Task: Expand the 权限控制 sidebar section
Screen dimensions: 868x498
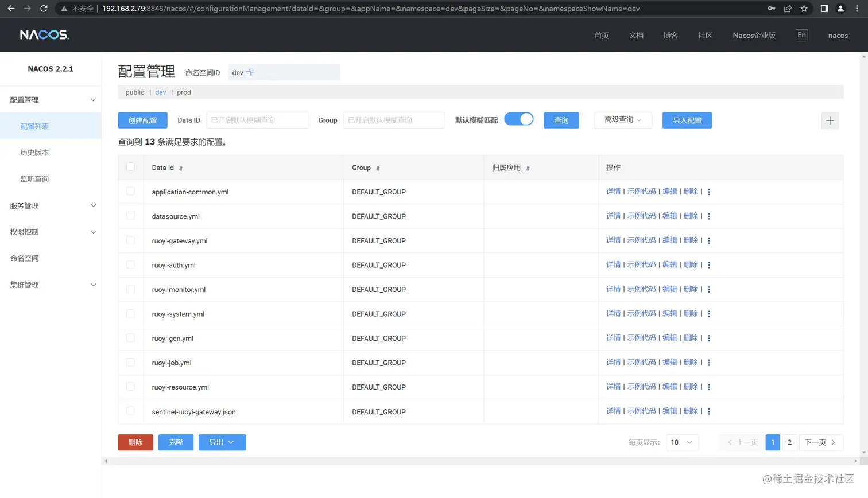Action: (x=51, y=232)
